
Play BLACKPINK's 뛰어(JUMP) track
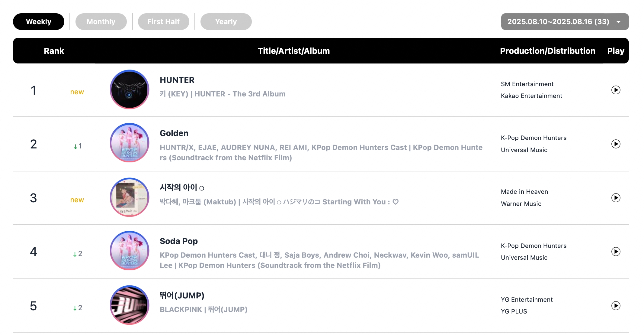(x=616, y=305)
